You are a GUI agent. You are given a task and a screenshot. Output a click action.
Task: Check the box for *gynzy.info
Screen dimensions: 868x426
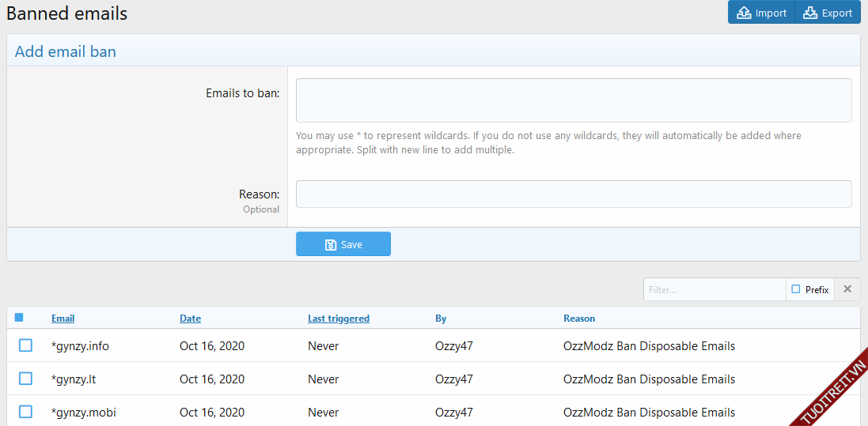26,345
